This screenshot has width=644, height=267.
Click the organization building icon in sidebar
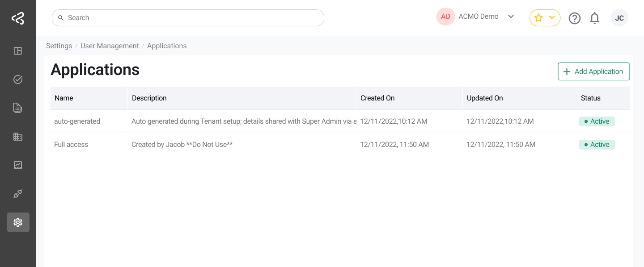(x=18, y=136)
